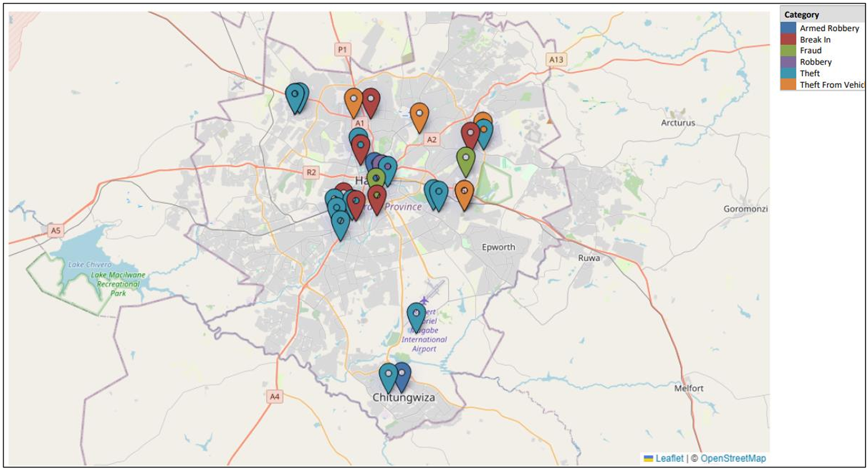Click the orange marker directly below P1 shield
Screen dimensions: 868x470
[353, 101]
